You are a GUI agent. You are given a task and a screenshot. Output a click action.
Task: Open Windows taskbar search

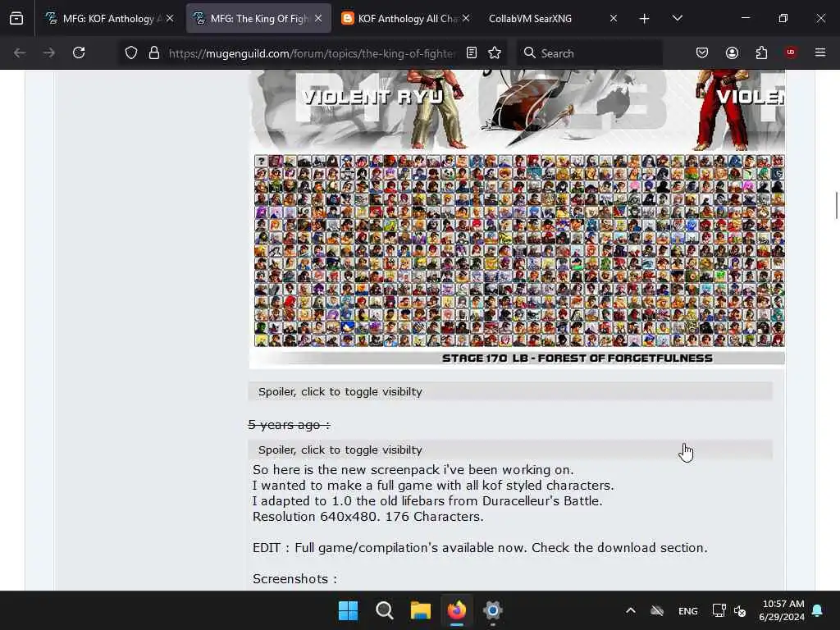click(384, 610)
